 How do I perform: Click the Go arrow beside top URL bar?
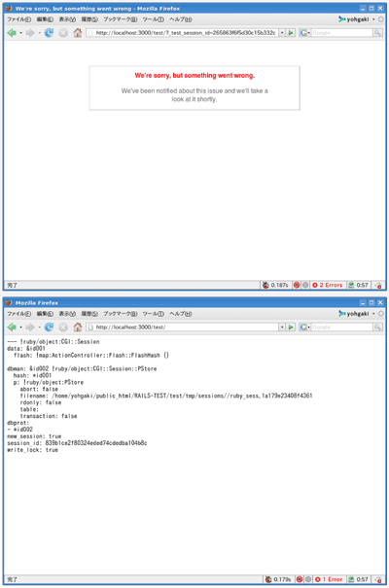coord(291,33)
